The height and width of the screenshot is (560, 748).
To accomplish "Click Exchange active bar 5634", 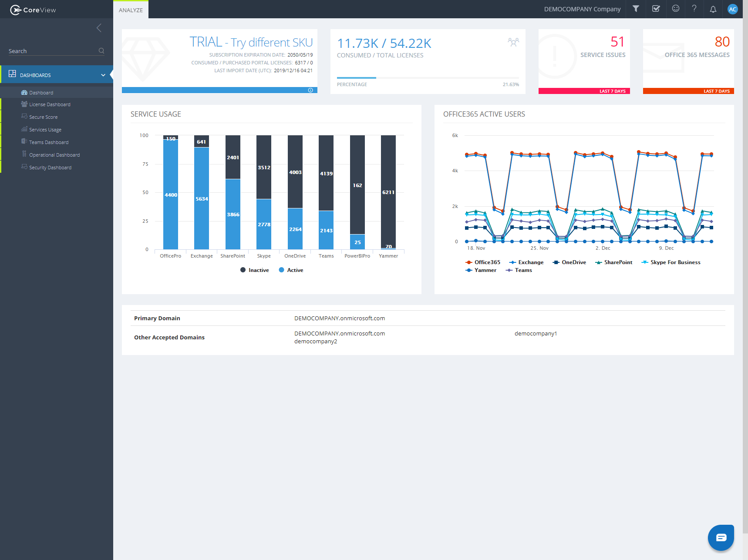I will pos(202,198).
